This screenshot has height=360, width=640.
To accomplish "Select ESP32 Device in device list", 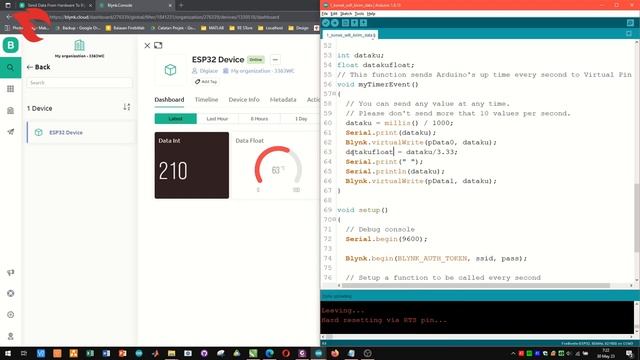I will click(x=82, y=133).
